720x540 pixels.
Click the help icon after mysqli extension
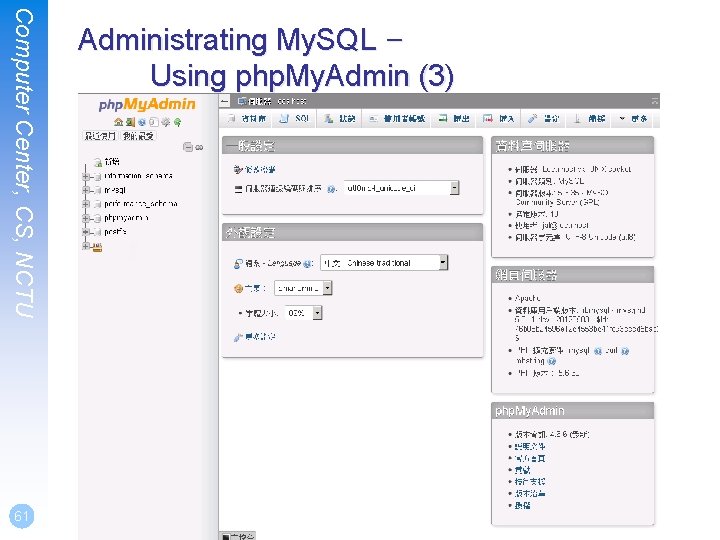(x=597, y=351)
